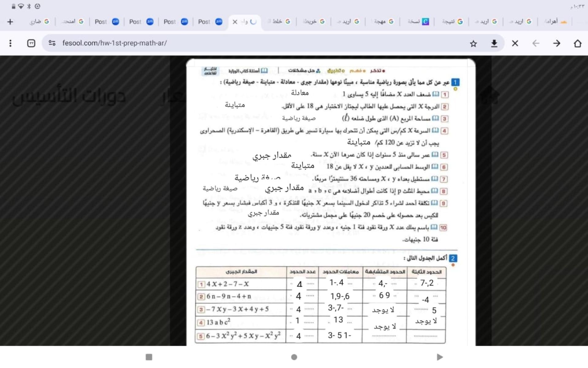The height and width of the screenshot is (368, 588).
Task: Stop page loading with the toolbar X
Action: coord(515,44)
